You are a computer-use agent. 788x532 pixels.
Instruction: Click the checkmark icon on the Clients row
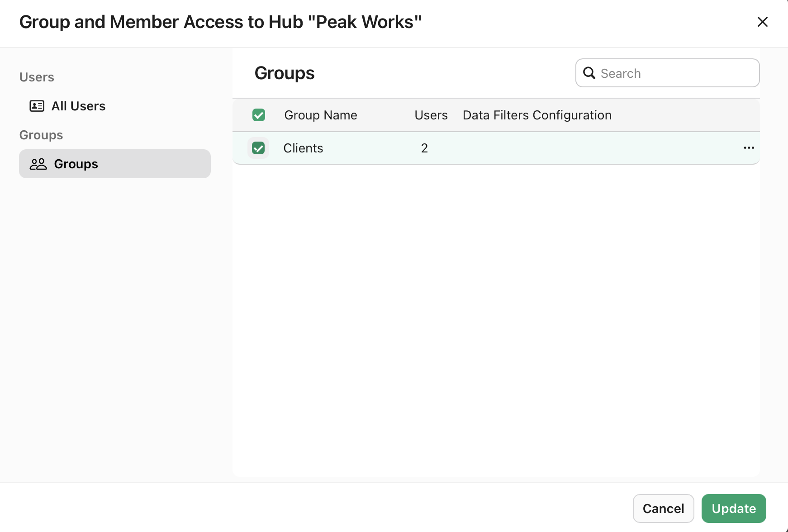258,148
